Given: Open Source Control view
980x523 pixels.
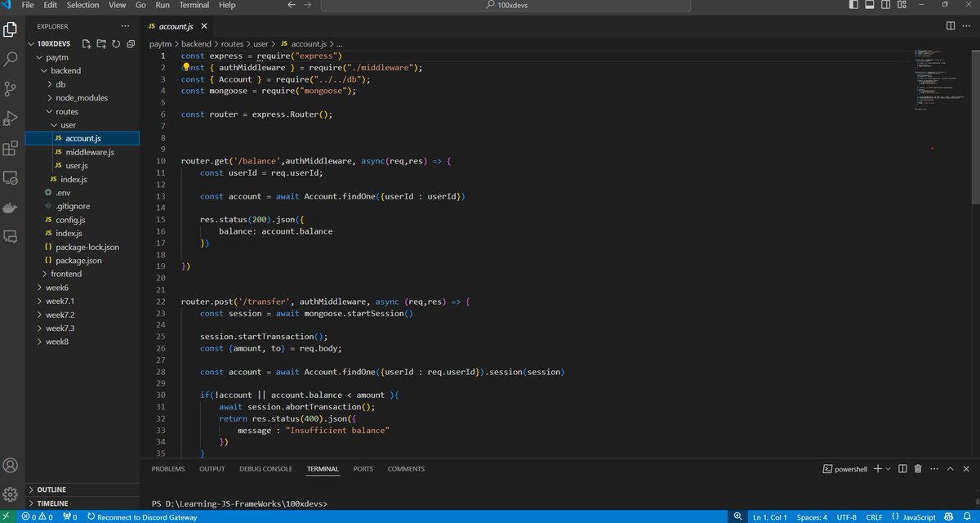Looking at the screenshot, I should (11, 89).
